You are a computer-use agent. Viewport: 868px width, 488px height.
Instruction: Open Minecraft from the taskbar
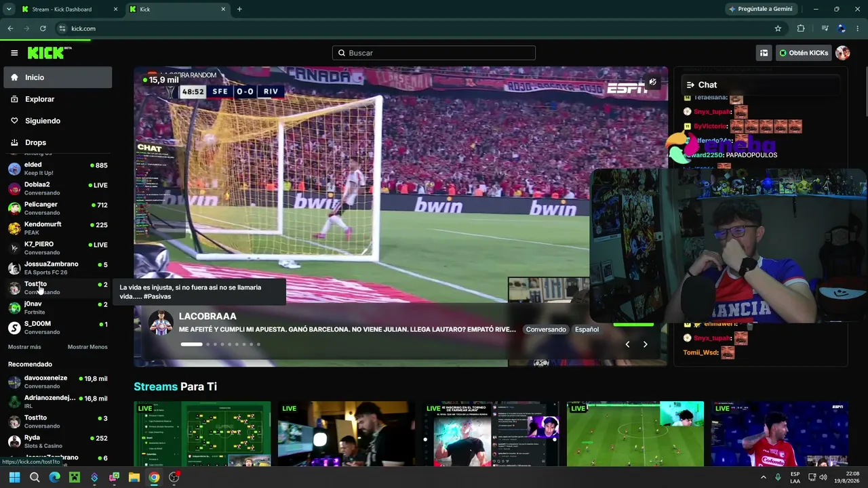(x=75, y=477)
